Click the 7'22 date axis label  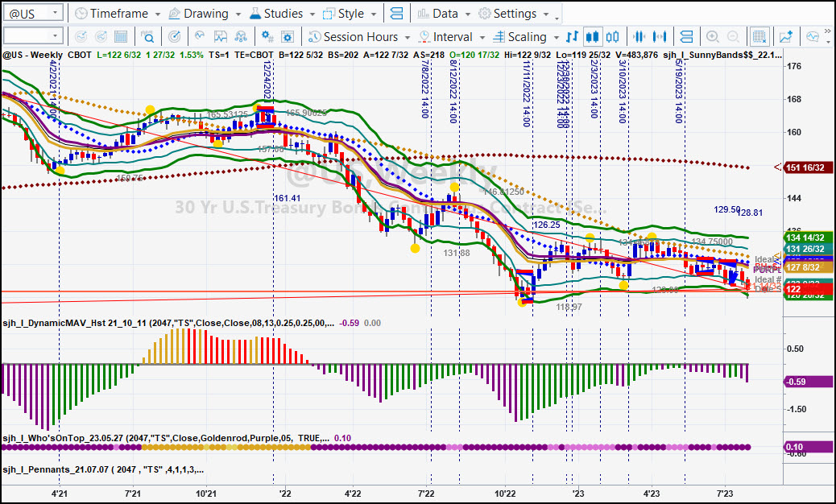click(426, 494)
